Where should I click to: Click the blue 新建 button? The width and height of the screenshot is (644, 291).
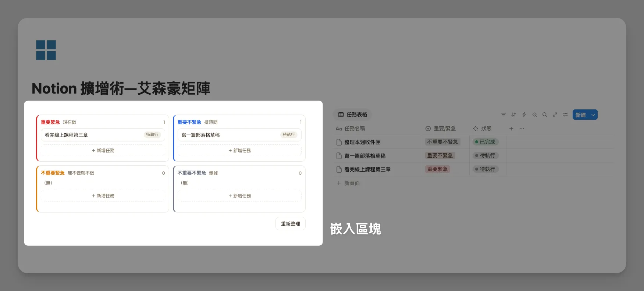pyautogui.click(x=580, y=115)
